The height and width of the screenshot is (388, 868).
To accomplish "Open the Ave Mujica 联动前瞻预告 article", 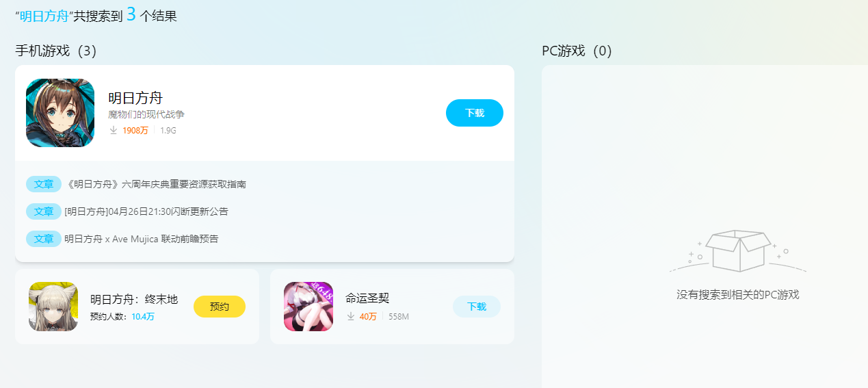I will 142,239.
